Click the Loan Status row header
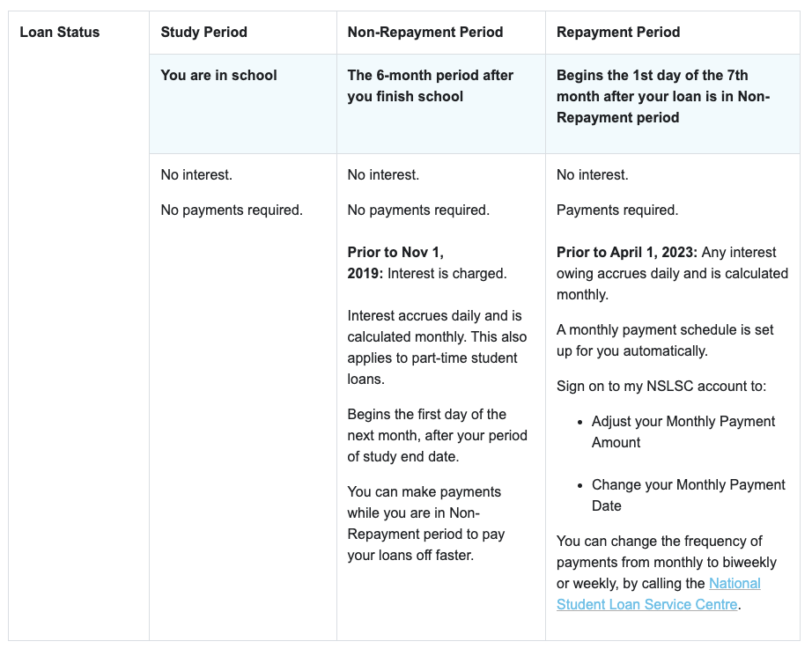This screenshot has height=649, width=812. point(59,32)
